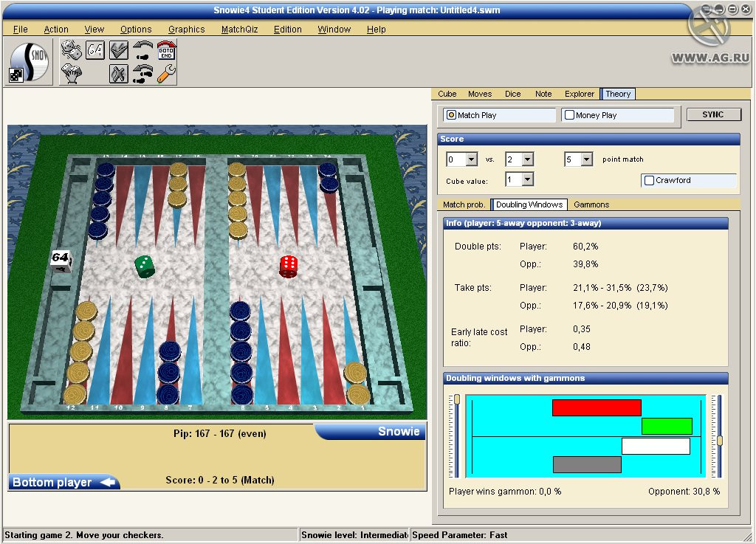
Task: Switch to the Match prob. tab
Action: (464, 204)
